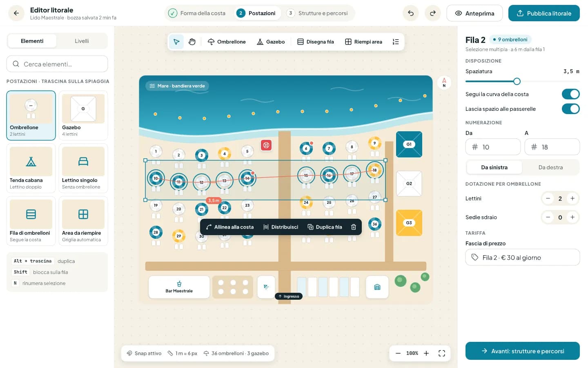
Task: Click the Cerca elementi search field
Action: point(57,64)
